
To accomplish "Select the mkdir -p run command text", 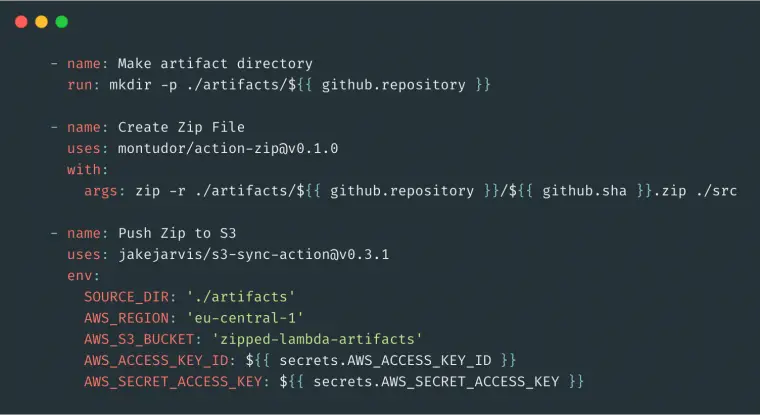I will coord(300,85).
